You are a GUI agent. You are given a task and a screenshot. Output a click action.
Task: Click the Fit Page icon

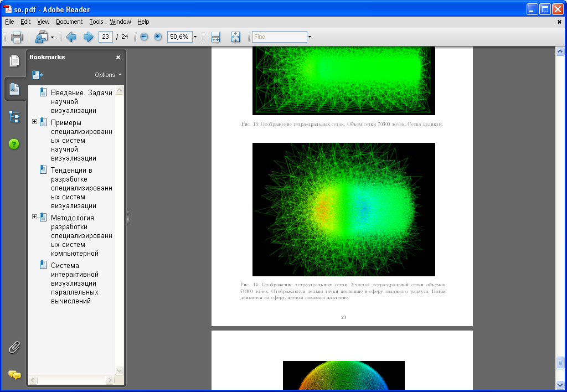click(x=235, y=37)
